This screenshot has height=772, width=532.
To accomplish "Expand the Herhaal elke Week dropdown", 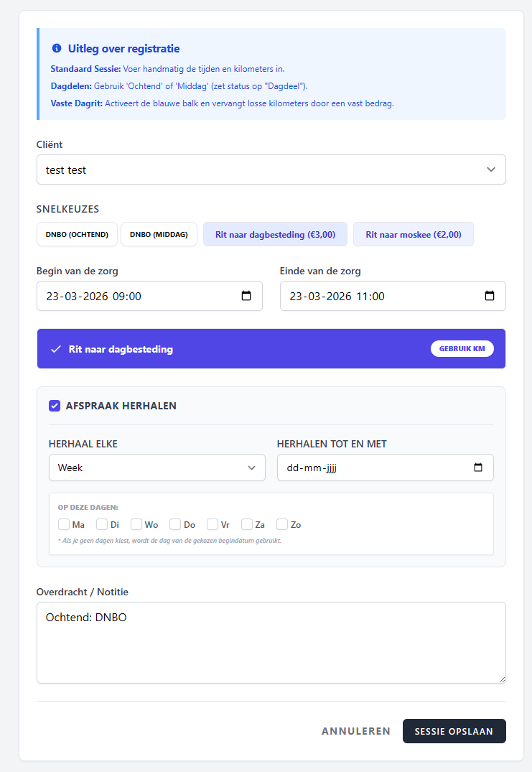I will click(x=155, y=468).
